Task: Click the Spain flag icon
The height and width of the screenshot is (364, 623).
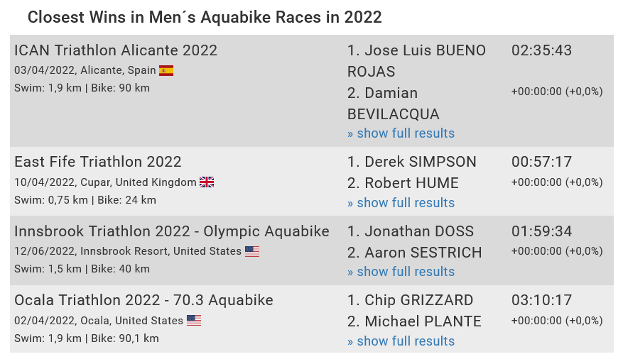Action: pyautogui.click(x=166, y=71)
